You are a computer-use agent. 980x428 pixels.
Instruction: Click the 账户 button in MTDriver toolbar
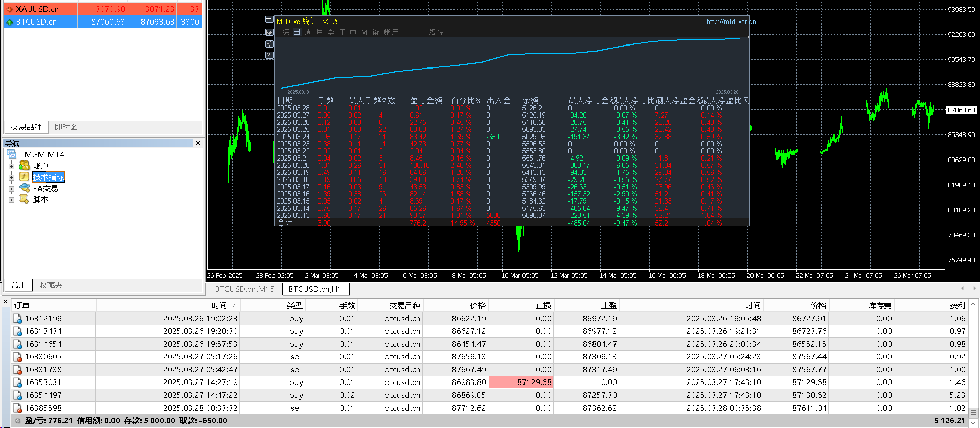pyautogui.click(x=391, y=32)
